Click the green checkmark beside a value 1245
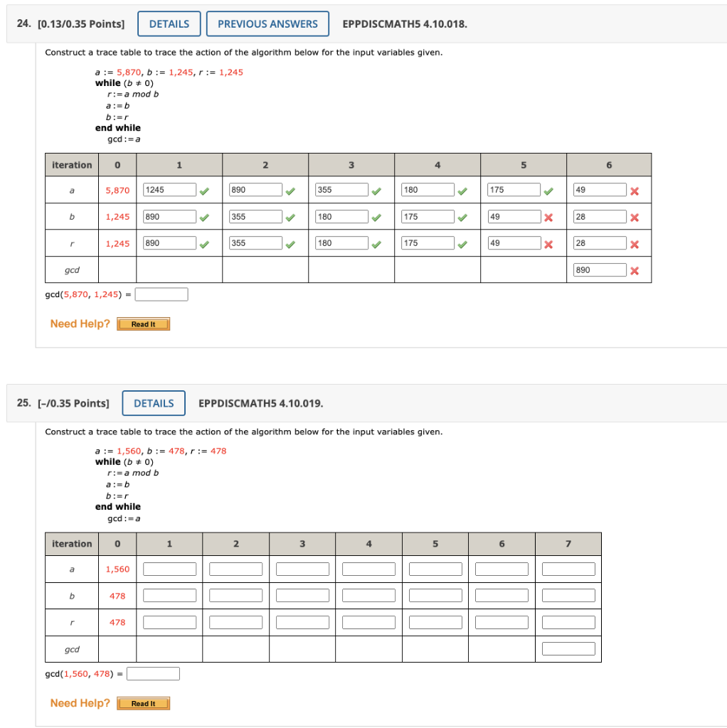This screenshot has width=727, height=728. (205, 190)
